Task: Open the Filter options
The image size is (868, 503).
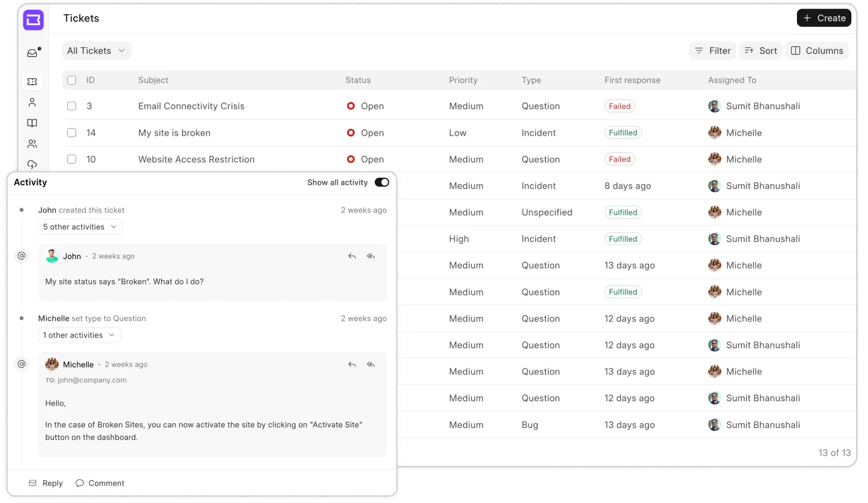Action: pos(712,50)
